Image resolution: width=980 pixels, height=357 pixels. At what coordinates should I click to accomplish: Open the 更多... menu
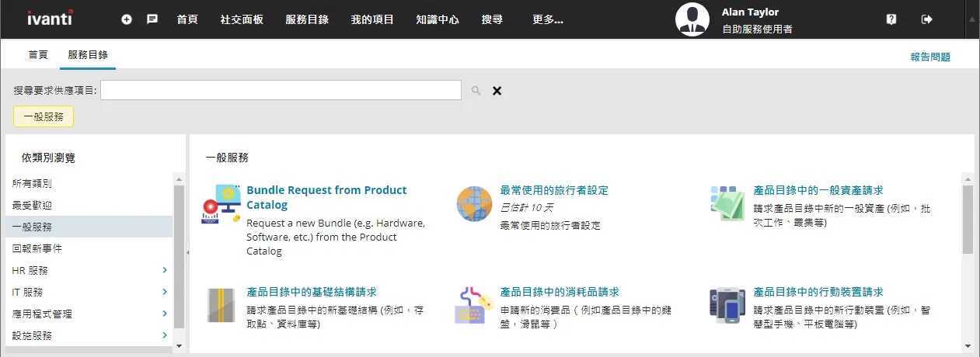(548, 19)
